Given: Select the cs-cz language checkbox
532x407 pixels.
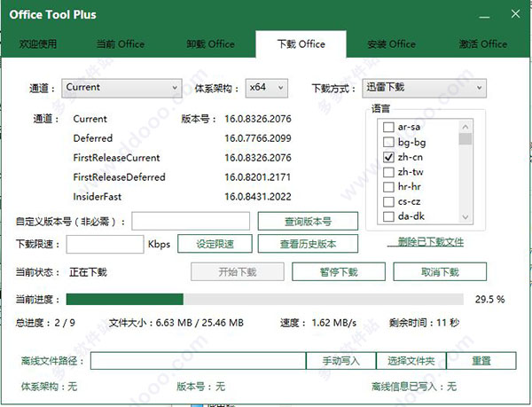Looking at the screenshot, I should (x=388, y=202).
